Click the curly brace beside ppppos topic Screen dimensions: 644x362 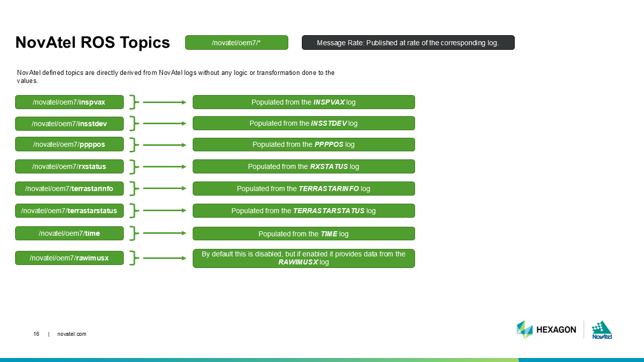pyautogui.click(x=133, y=145)
